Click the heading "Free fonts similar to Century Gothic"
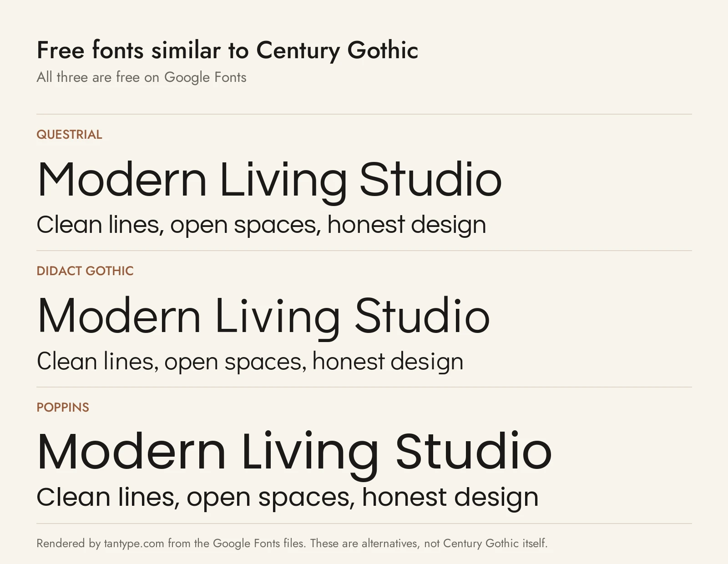This screenshot has height=564, width=728. [x=227, y=50]
